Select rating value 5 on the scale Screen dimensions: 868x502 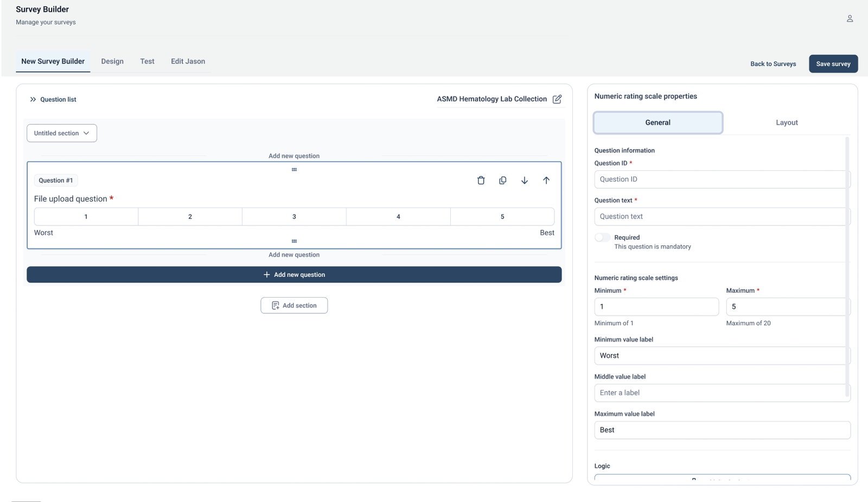502,216
